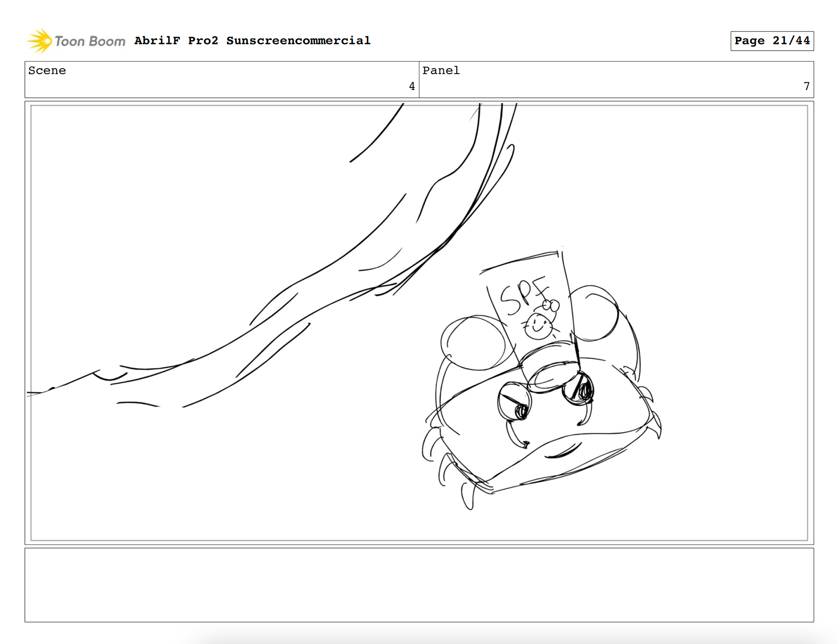This screenshot has height=644, width=838.
Task: Click the Panel label in header
Action: pos(441,71)
